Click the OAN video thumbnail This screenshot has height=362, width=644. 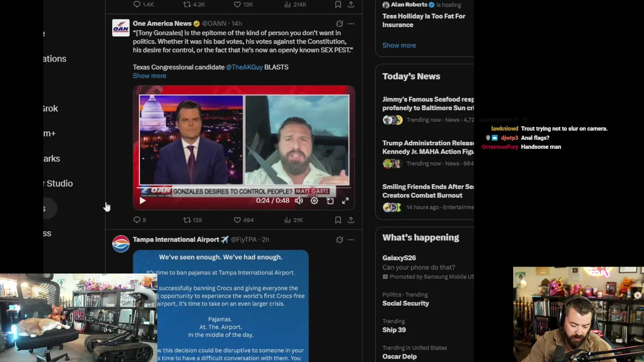point(244,147)
